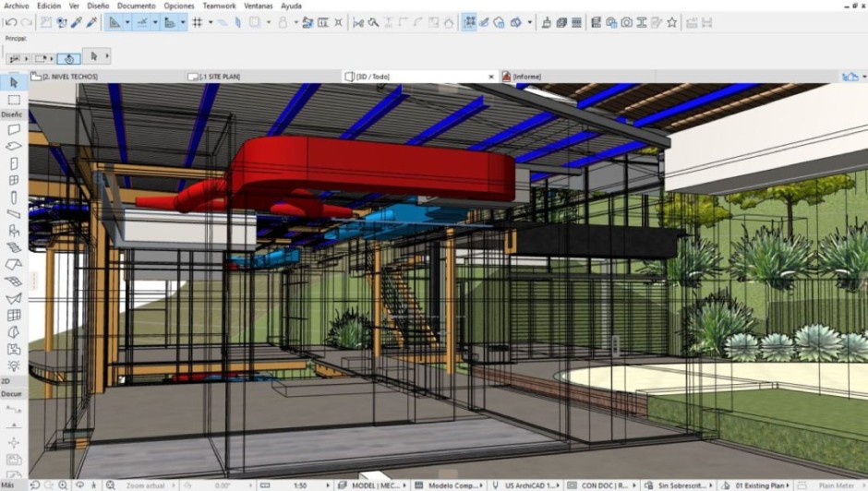
Task: Toggle grid snap with the grid icon
Action: coord(197,22)
